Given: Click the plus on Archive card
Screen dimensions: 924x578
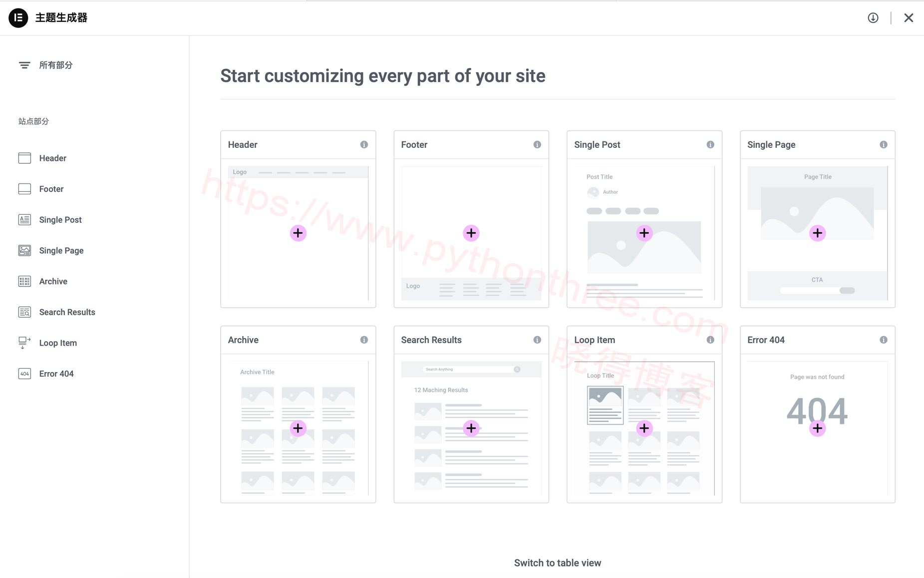Looking at the screenshot, I should point(298,428).
